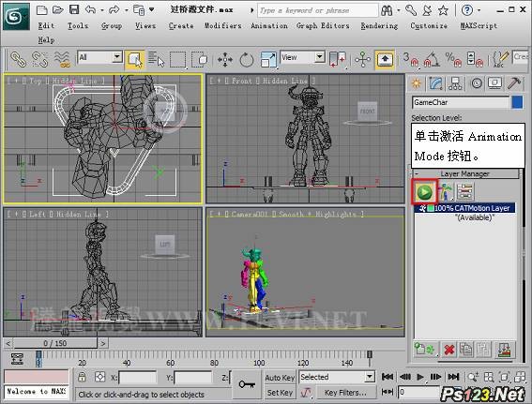Image resolution: width=532 pixels, height=404 pixels.
Task: Open the MAXScript menu
Action: (x=479, y=25)
